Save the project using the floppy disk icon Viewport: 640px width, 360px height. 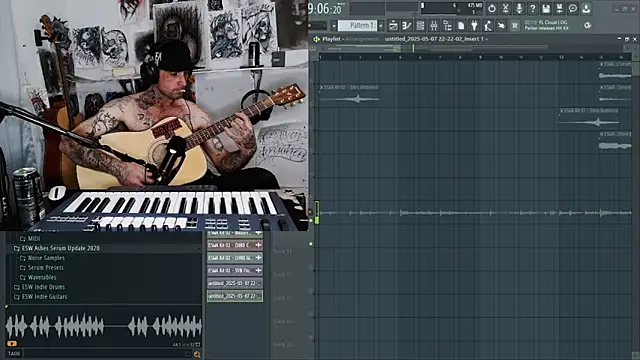coord(546,8)
